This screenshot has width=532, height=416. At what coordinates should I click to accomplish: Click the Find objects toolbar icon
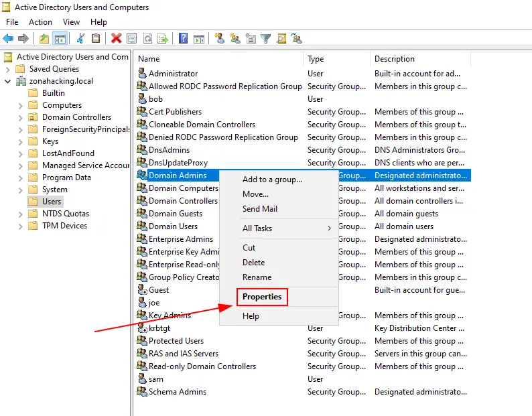[281, 39]
